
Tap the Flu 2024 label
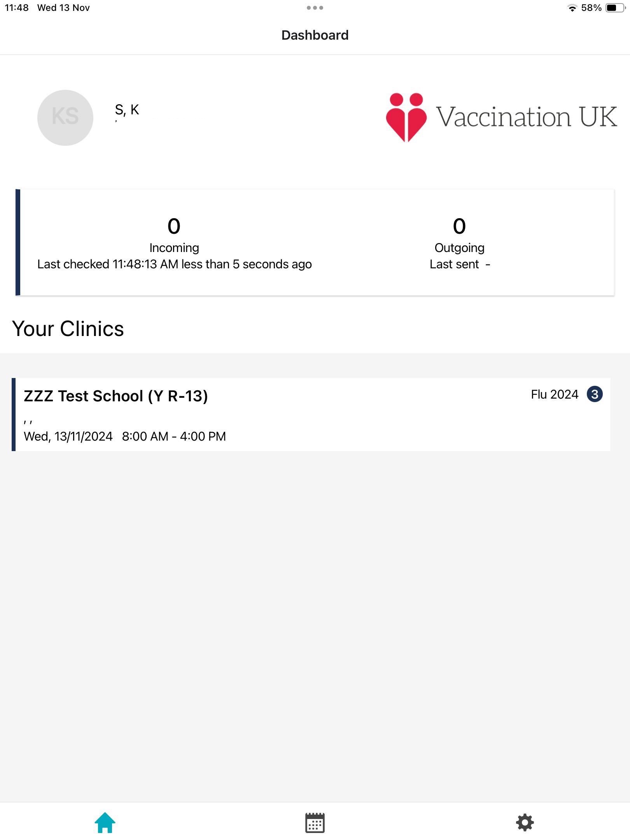555,394
